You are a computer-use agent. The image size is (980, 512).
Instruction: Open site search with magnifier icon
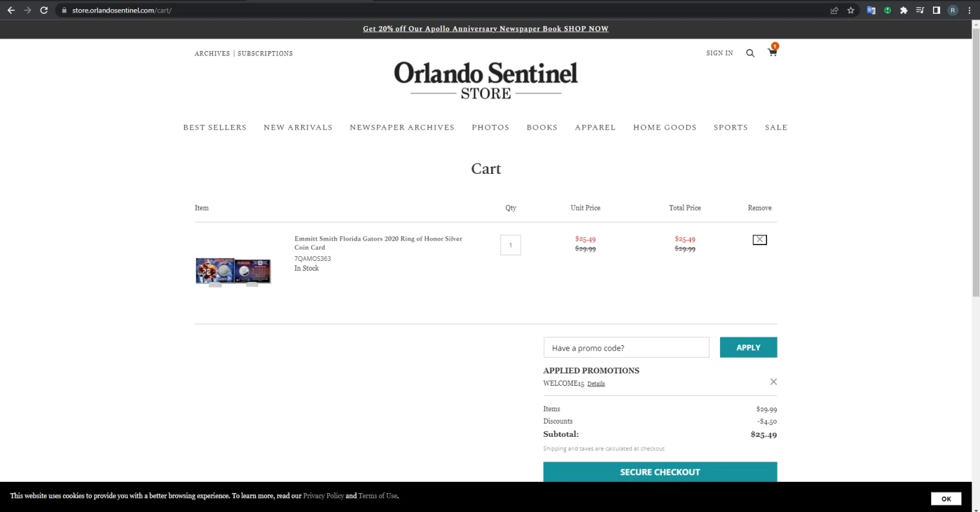[x=750, y=54]
